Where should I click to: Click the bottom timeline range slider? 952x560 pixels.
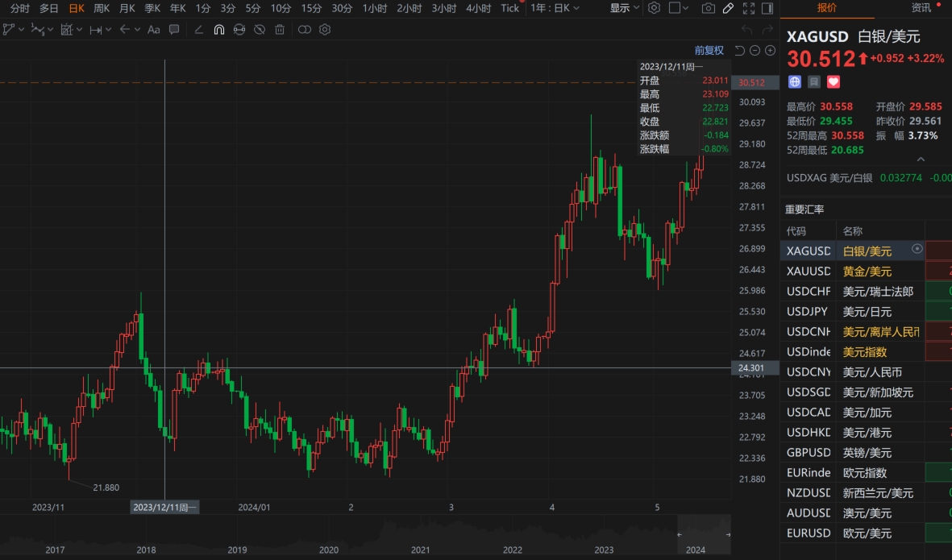point(703,534)
